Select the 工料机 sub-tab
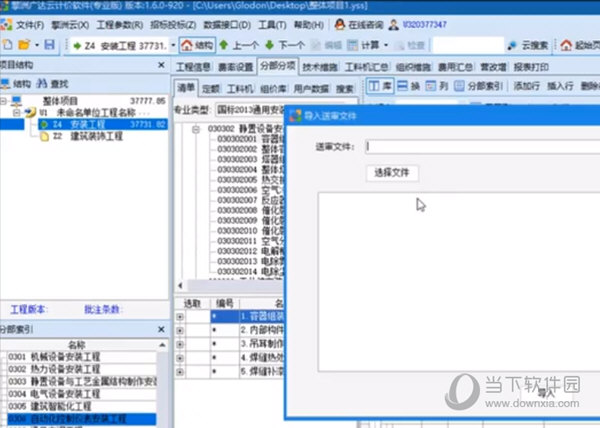 [x=240, y=89]
